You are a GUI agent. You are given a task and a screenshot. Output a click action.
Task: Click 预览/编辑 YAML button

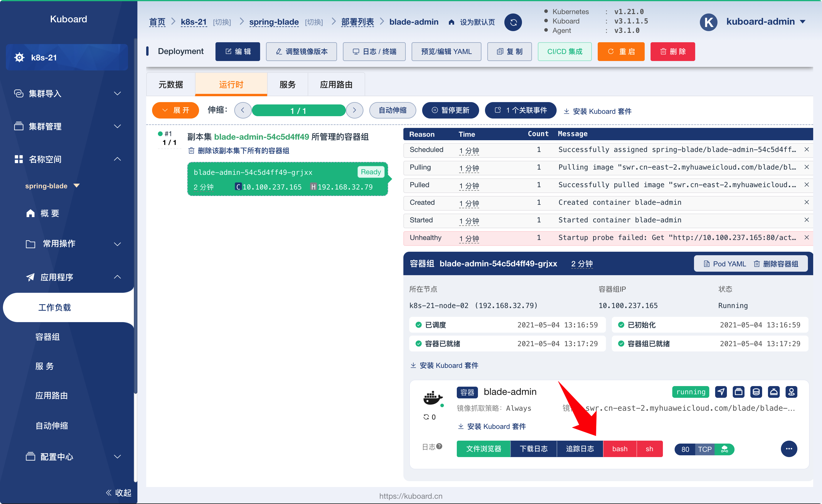click(446, 52)
